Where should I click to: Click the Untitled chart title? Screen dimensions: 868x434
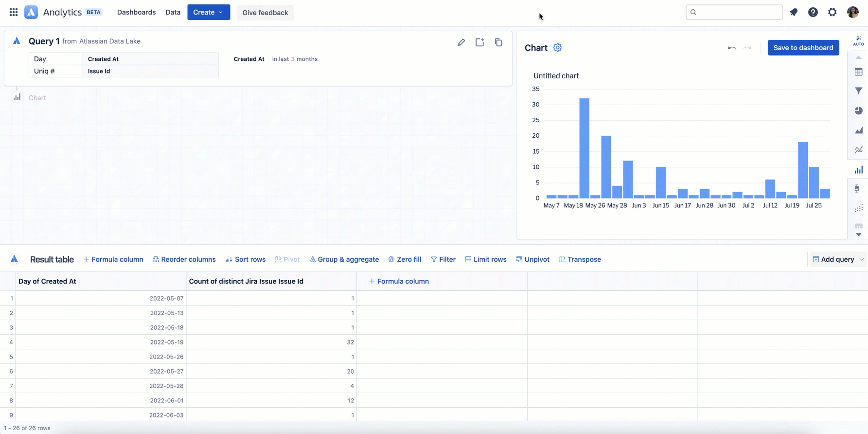pos(556,76)
